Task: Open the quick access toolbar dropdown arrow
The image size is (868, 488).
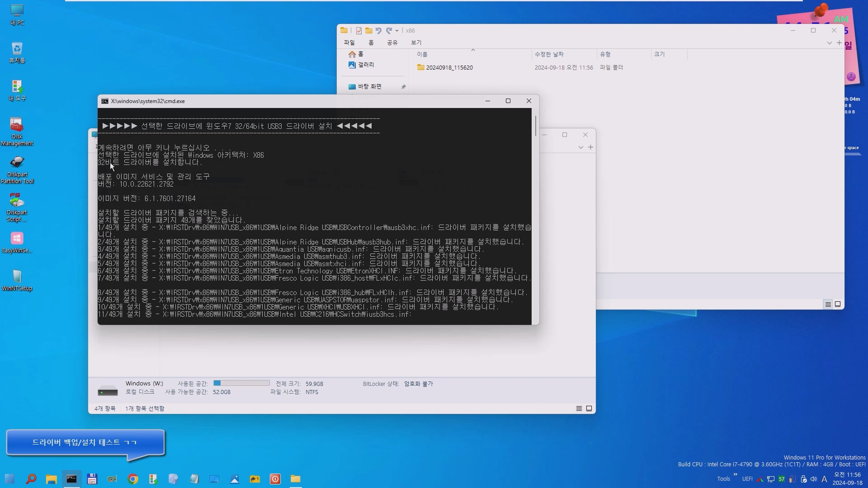Action: (397, 31)
